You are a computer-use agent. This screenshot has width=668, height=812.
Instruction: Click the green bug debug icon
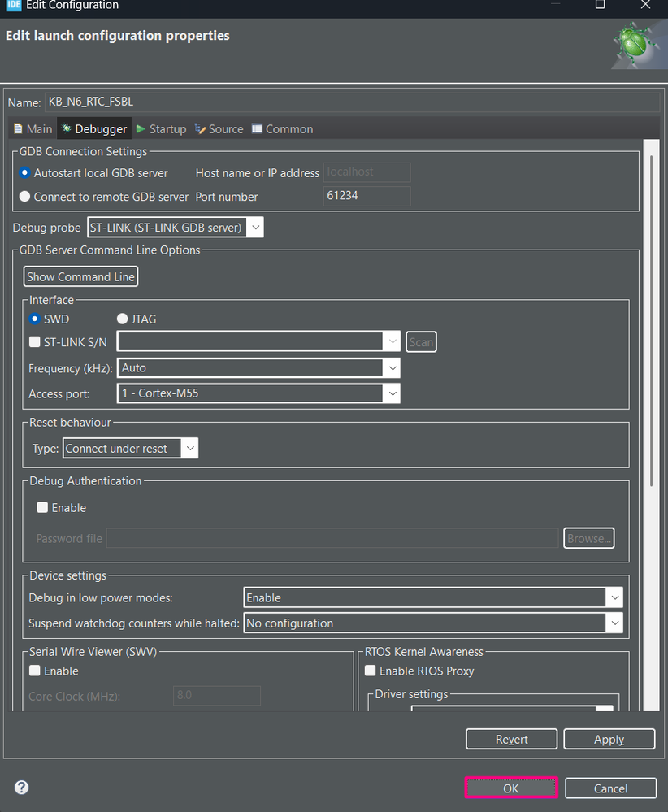(x=636, y=44)
